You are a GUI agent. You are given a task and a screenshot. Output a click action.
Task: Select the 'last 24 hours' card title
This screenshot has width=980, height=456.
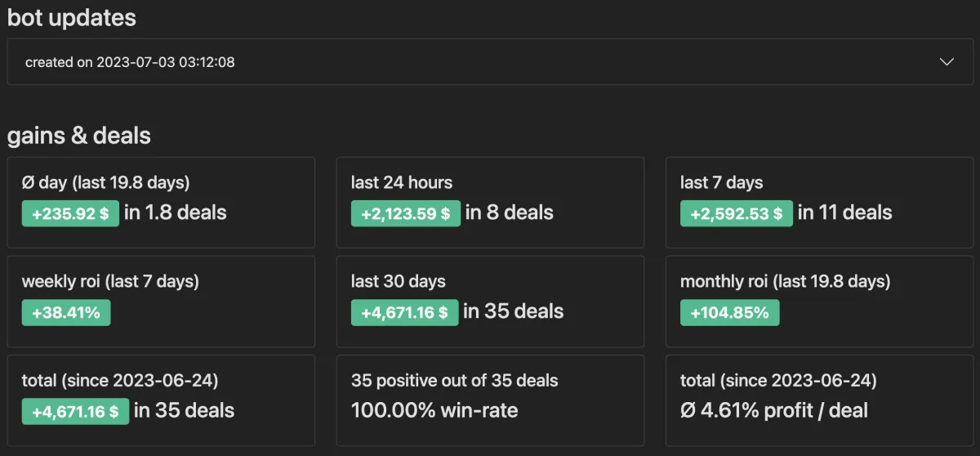tap(402, 182)
